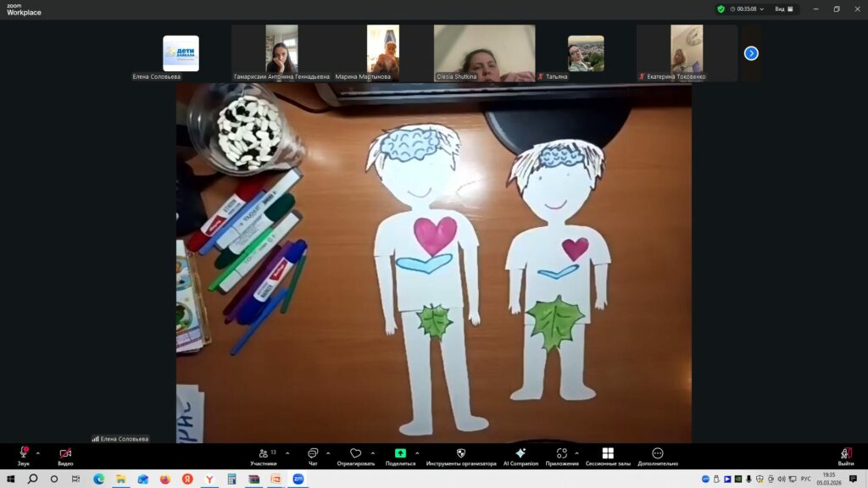Expand the arrow next to Чат
868x488 pixels.
pyautogui.click(x=328, y=453)
